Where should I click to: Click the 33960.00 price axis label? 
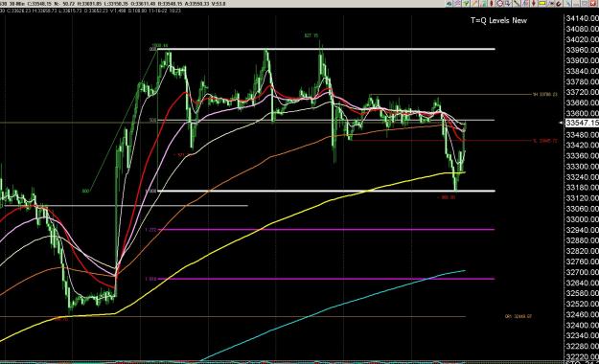(x=582, y=50)
